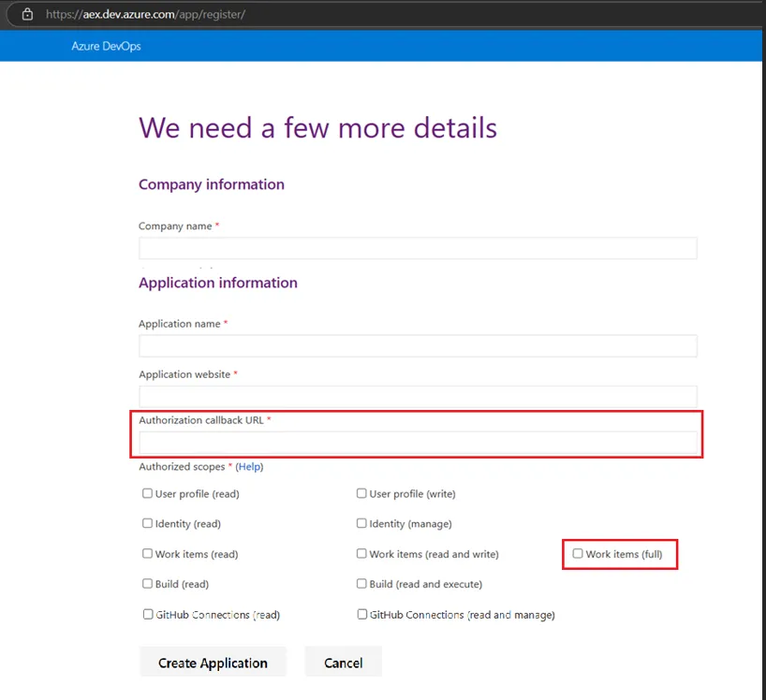Click the Cancel button
Viewport: 766px width, 700px height.
click(343, 662)
